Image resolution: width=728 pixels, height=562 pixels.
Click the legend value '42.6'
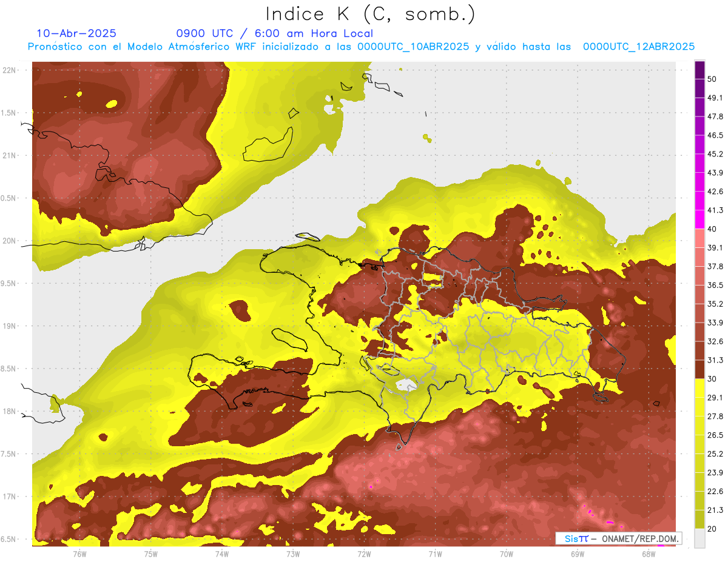(x=715, y=192)
